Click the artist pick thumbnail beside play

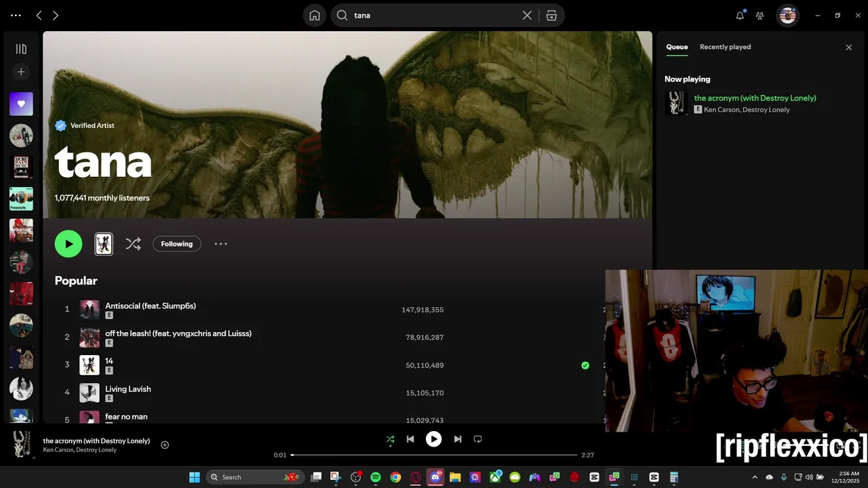(x=104, y=244)
